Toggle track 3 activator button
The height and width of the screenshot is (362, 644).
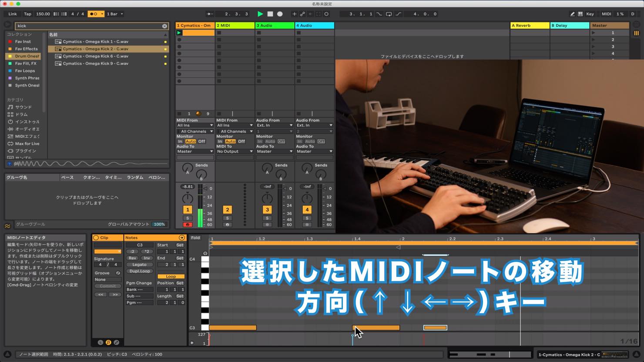[x=267, y=210]
